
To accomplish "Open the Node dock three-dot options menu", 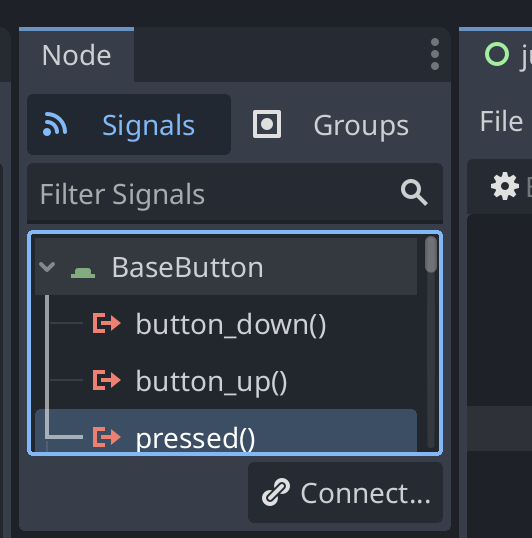I will [435, 54].
